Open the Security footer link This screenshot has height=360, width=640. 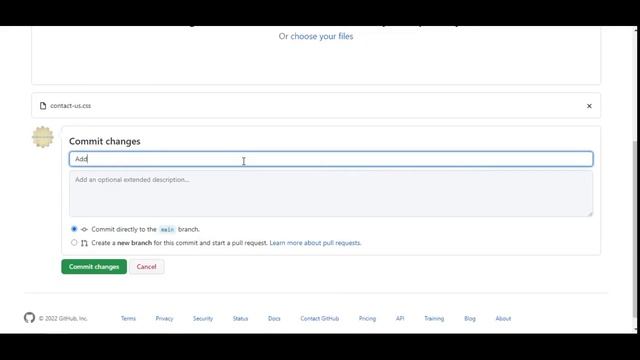203,318
